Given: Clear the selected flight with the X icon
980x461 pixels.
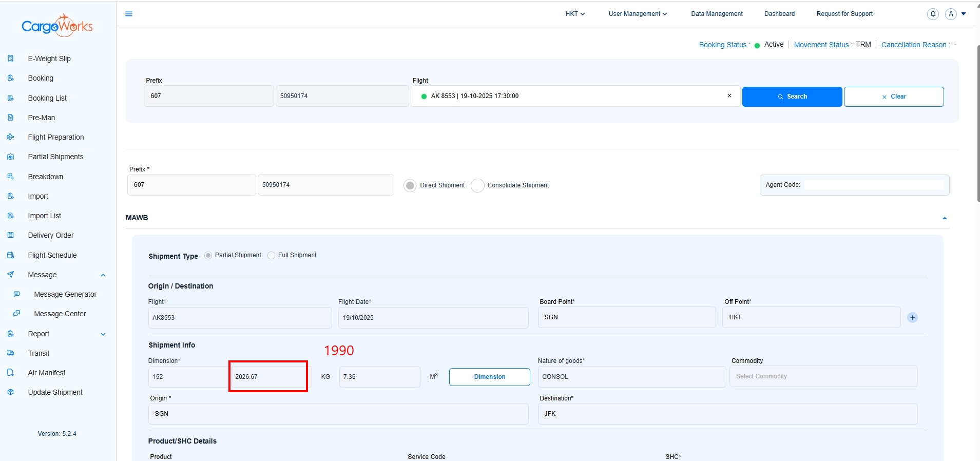Looking at the screenshot, I should pos(729,96).
